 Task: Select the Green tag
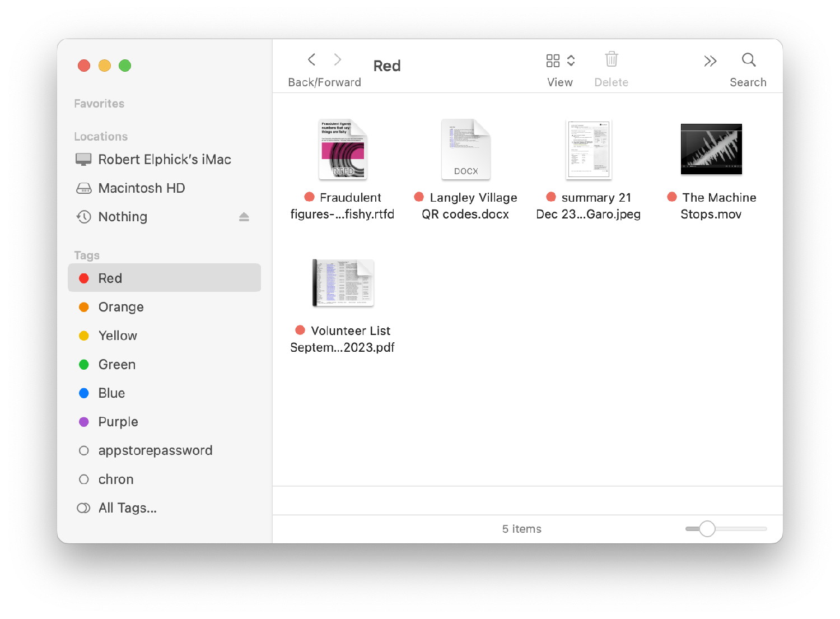164,365
